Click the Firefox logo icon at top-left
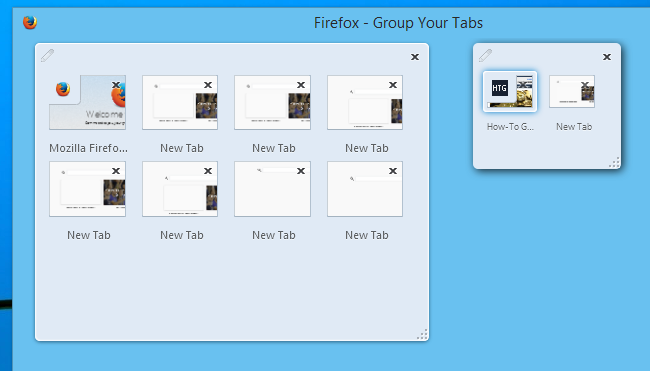The height and width of the screenshot is (371, 650). click(x=30, y=22)
